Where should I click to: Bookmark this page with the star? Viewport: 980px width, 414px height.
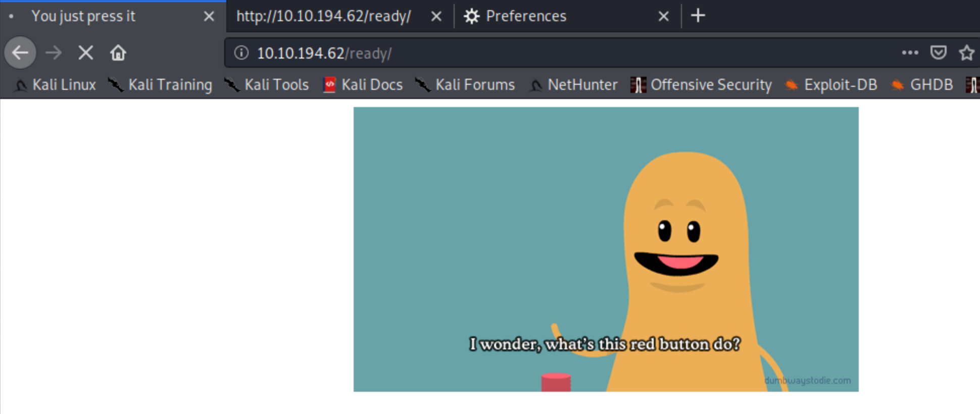[x=966, y=53]
